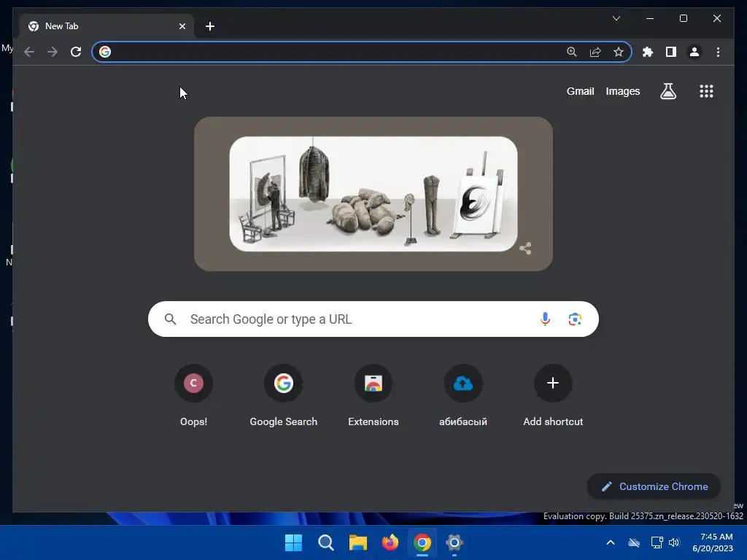Close the New Tab tab

click(x=182, y=26)
